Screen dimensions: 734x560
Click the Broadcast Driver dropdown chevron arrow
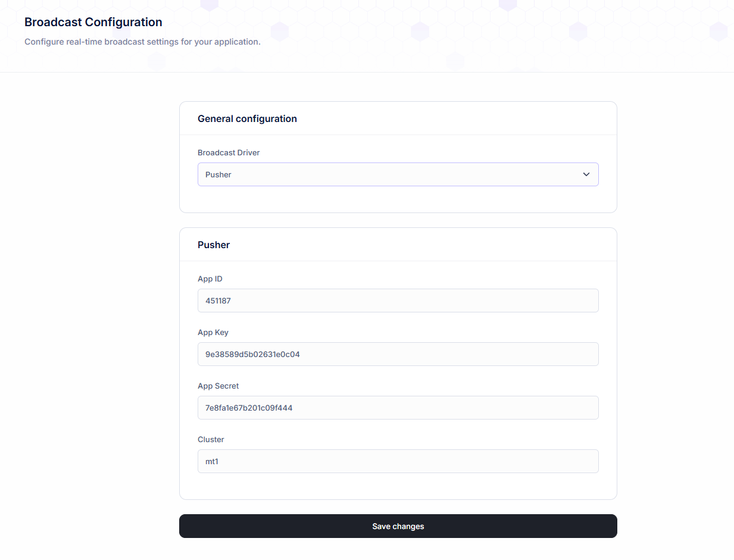click(586, 174)
